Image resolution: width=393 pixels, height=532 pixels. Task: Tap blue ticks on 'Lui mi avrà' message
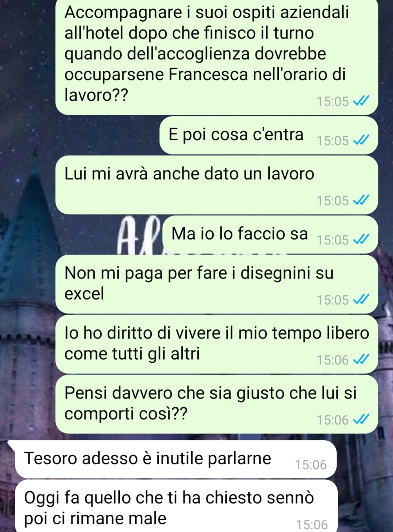point(361,200)
